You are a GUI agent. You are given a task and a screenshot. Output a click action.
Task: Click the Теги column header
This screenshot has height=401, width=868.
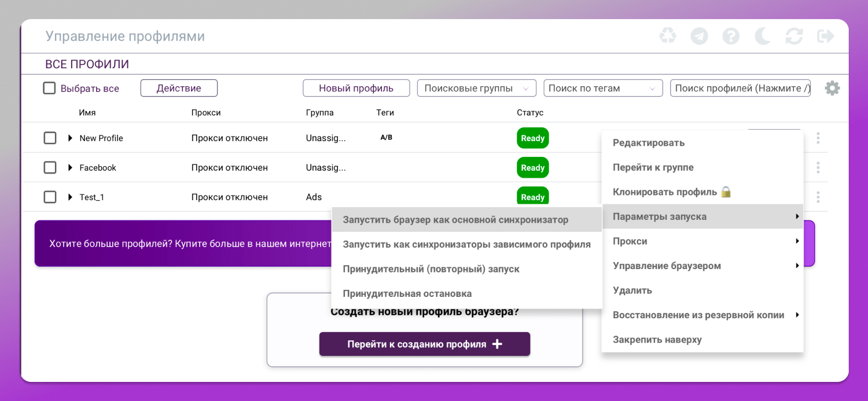(385, 112)
